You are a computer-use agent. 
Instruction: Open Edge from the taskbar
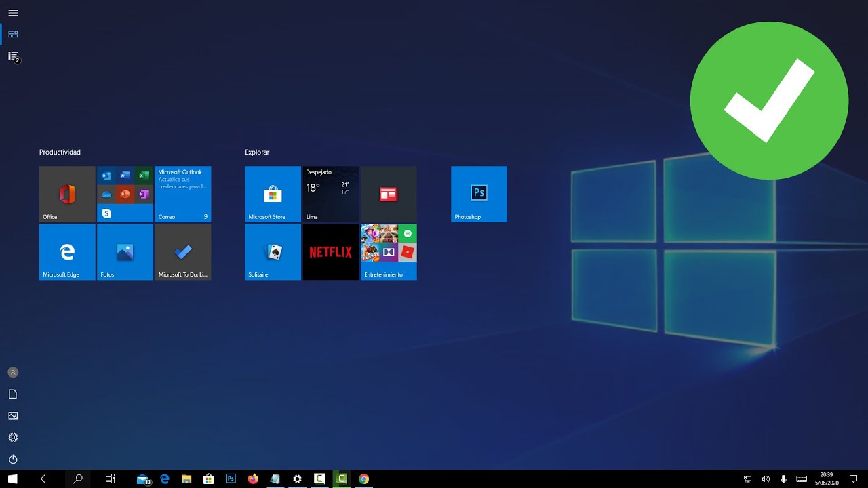[x=165, y=479]
